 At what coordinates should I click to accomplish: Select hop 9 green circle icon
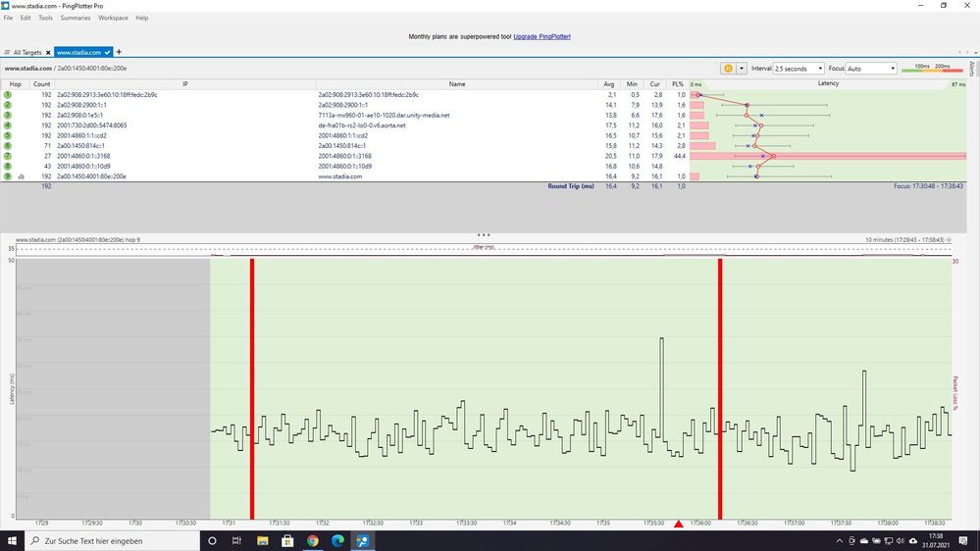[8, 176]
